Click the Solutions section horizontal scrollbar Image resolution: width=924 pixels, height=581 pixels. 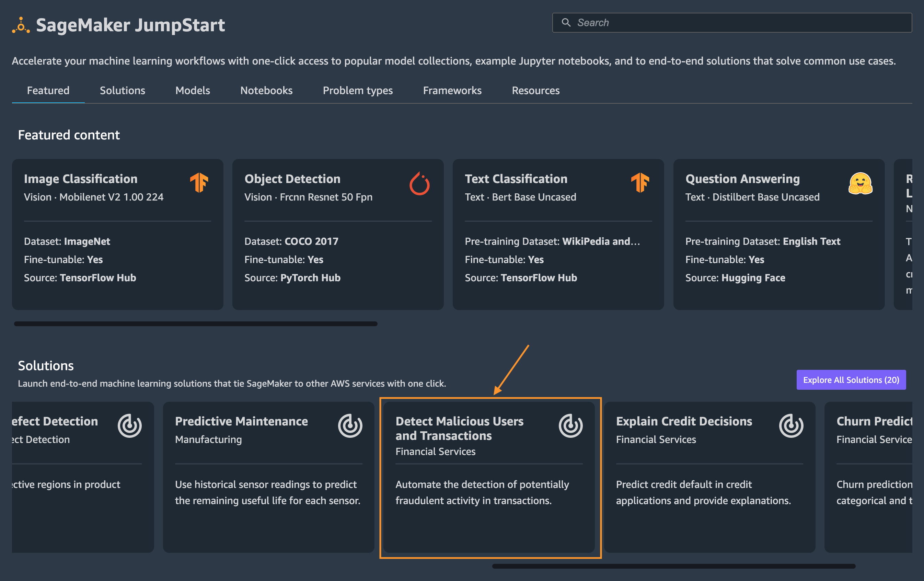pyautogui.click(x=673, y=566)
